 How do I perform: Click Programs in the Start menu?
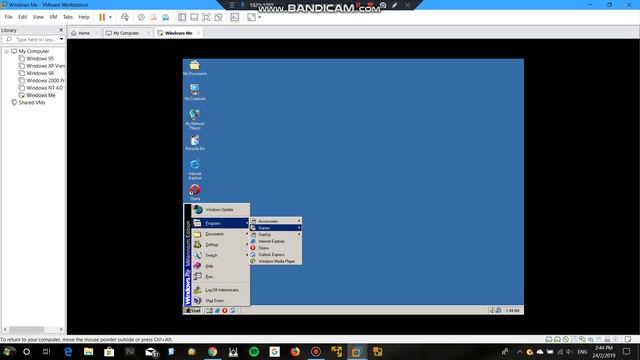220,223
